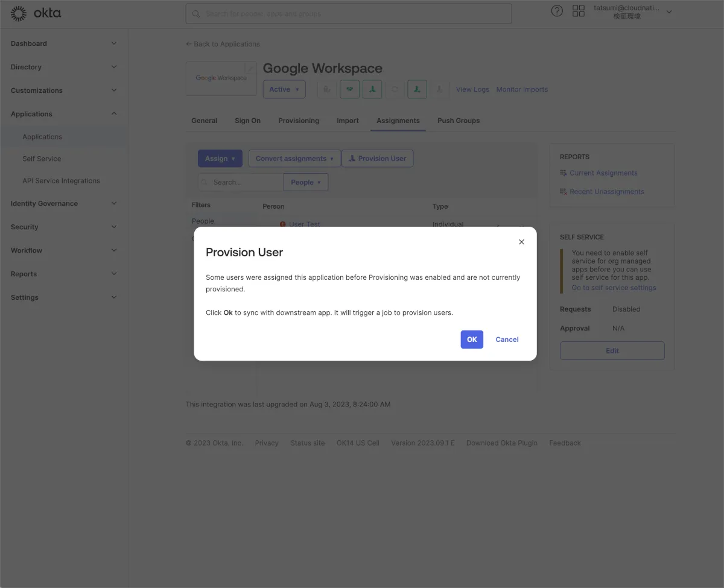Image resolution: width=724 pixels, height=588 pixels.
Task: Confirm provisioning with the OK button
Action: 472,340
